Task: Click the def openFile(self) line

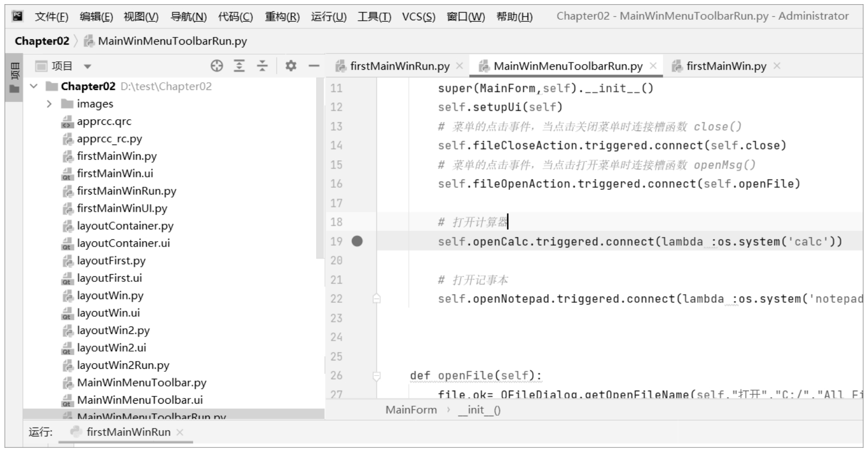Action: coord(475,376)
